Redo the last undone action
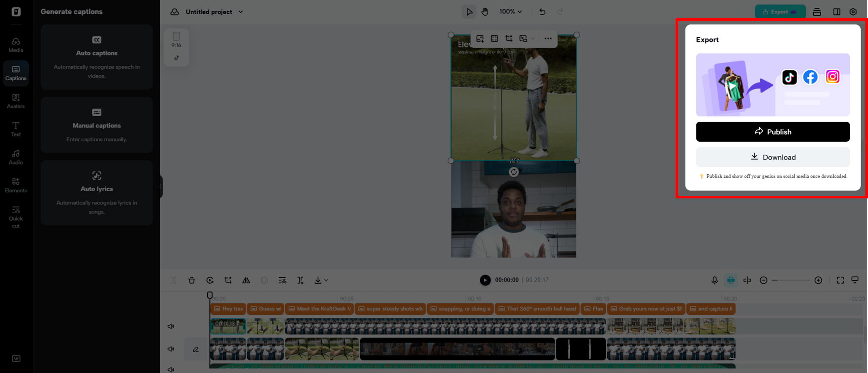This screenshot has height=373, width=868. pos(560,12)
